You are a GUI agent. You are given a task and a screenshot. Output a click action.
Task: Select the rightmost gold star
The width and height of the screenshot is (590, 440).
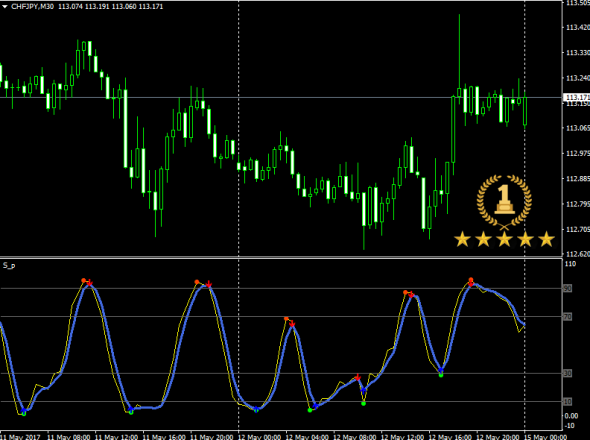546,239
